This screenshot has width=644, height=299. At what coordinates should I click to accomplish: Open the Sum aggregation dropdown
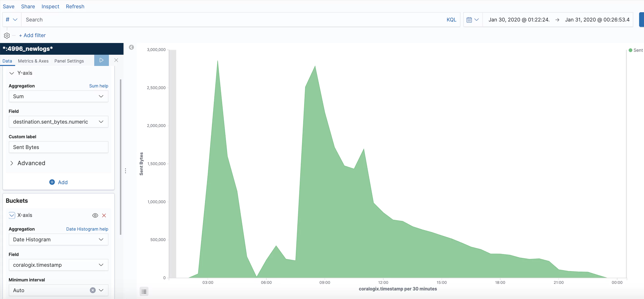(x=58, y=96)
